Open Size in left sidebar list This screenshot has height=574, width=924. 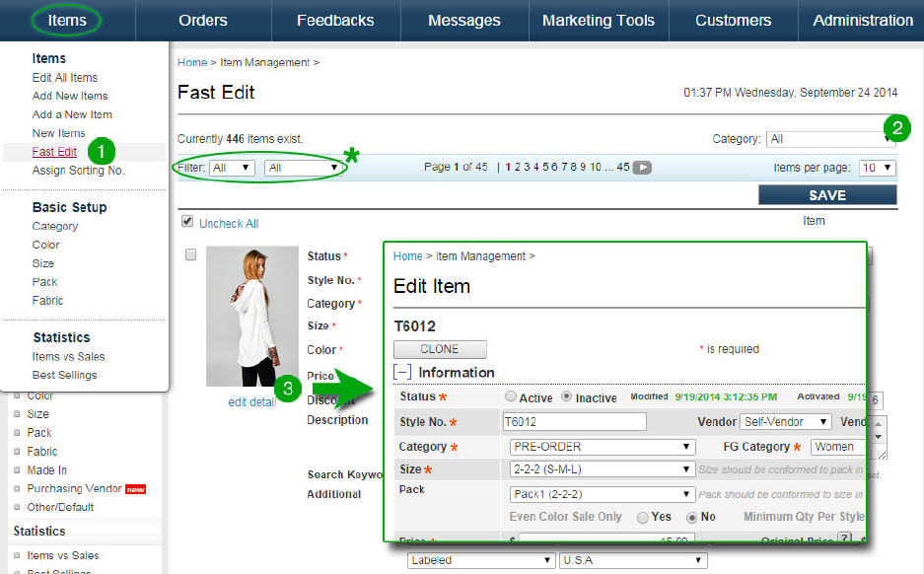37,414
